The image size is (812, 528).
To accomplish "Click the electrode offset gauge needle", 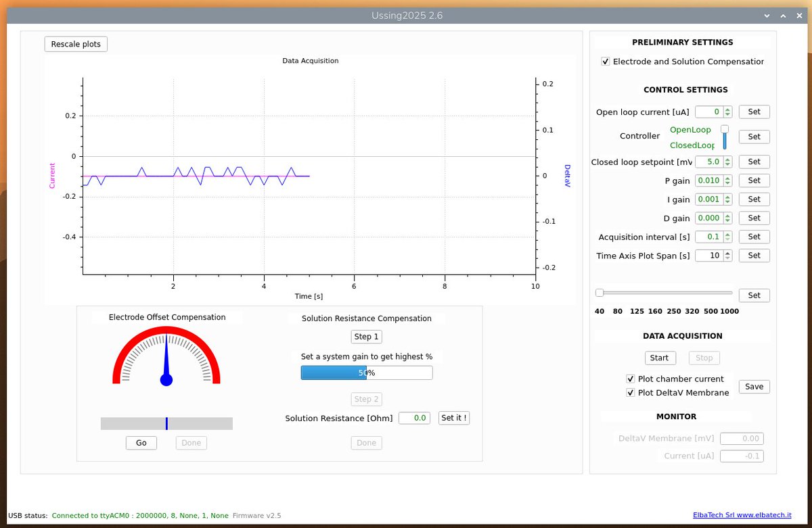I will [x=166, y=360].
